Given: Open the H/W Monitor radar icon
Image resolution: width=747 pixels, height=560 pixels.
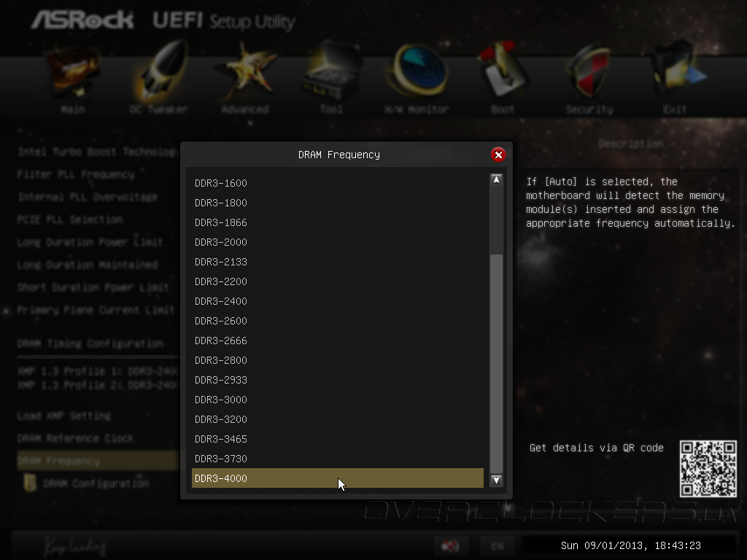Looking at the screenshot, I should click(x=417, y=70).
